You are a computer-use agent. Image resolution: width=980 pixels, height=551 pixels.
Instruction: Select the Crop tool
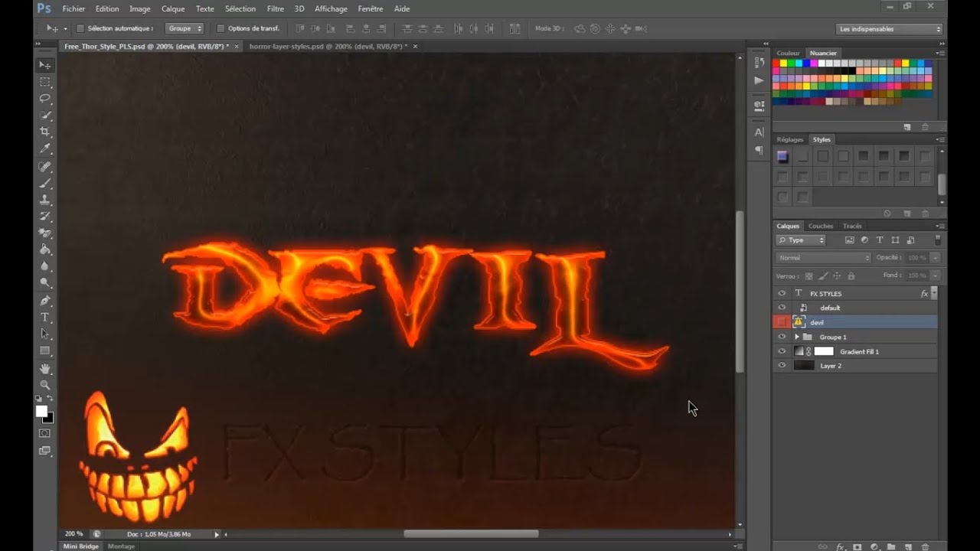pyautogui.click(x=45, y=132)
